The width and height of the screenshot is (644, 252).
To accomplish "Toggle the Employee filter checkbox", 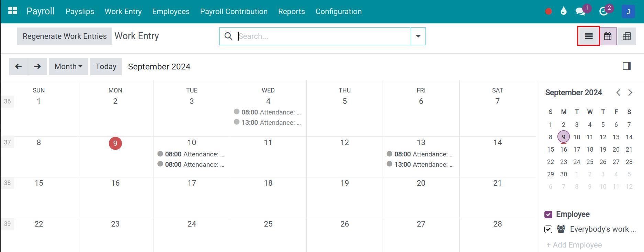I will point(548,214).
